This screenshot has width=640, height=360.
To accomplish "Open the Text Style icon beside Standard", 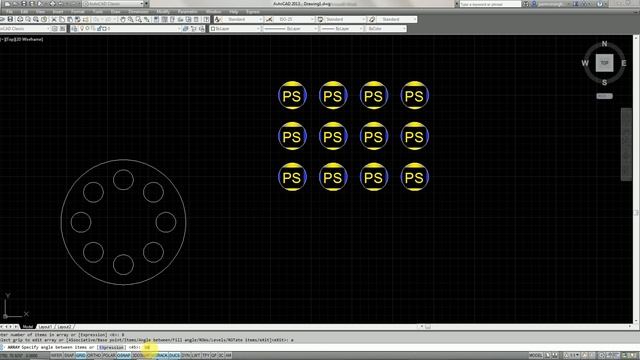I will [x=218, y=19].
